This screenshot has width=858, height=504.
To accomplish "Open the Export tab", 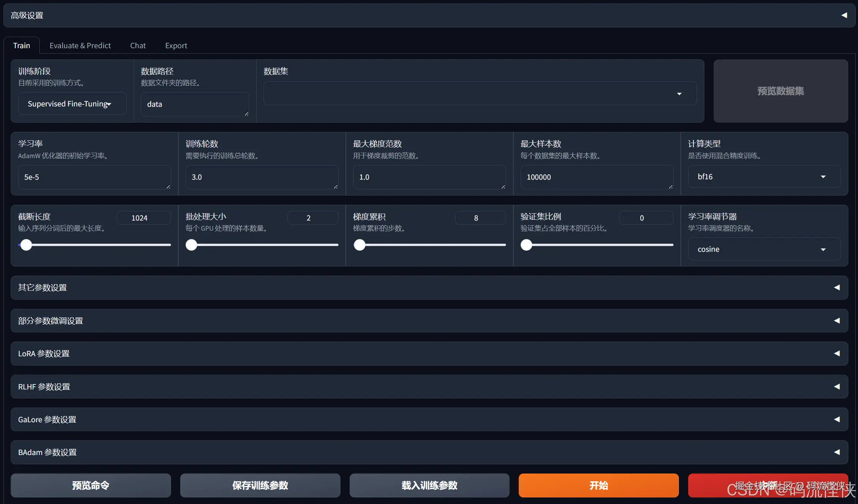I will point(176,46).
